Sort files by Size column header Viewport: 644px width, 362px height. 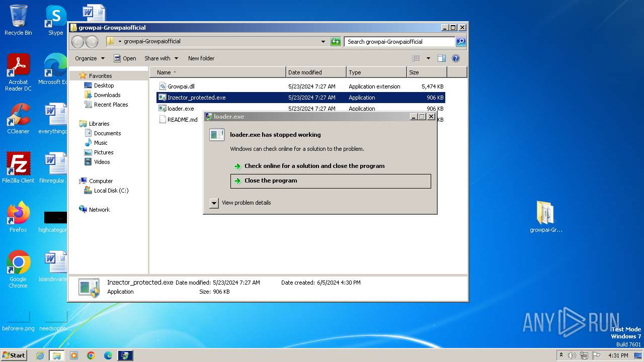427,72
